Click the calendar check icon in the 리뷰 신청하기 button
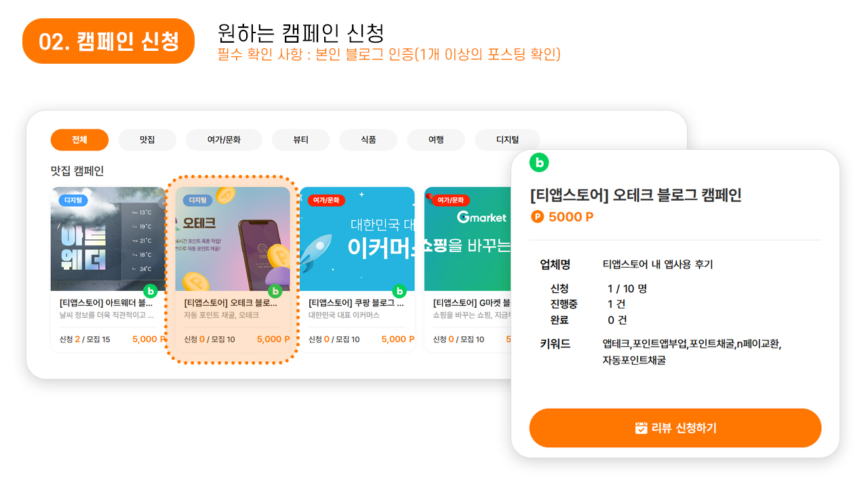The height and width of the screenshot is (488, 868). tap(641, 428)
